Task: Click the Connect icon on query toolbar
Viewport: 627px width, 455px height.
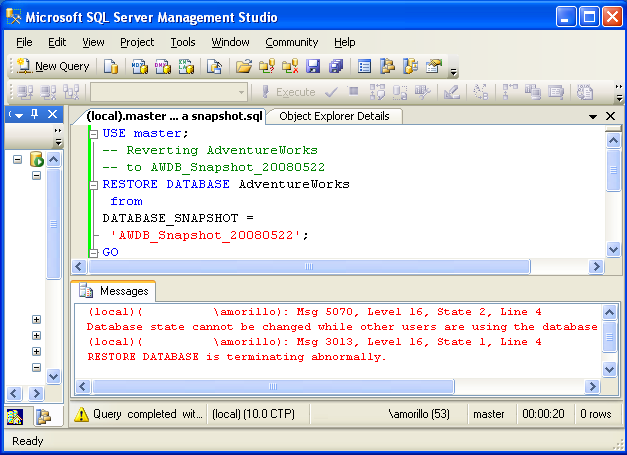Action: pos(26,92)
